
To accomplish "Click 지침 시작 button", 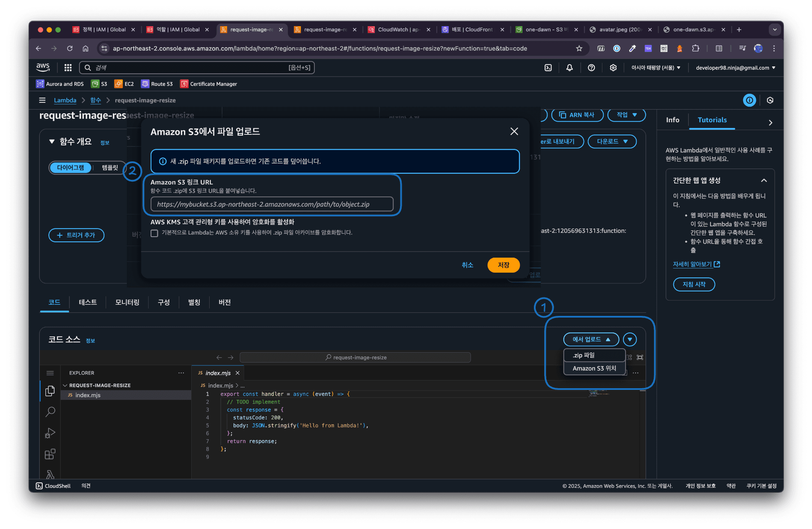I will point(693,284).
